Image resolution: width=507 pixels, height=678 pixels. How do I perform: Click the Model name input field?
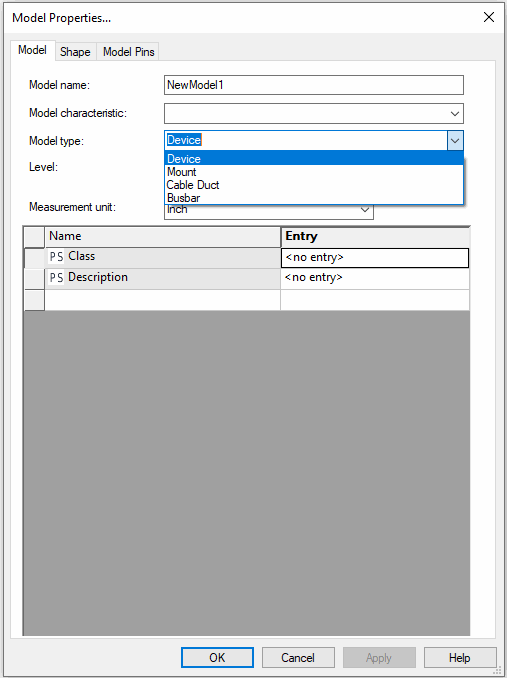pos(314,85)
